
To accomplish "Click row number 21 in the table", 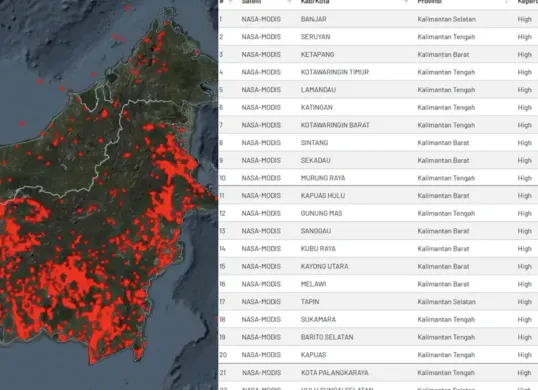I will pos(223,373).
